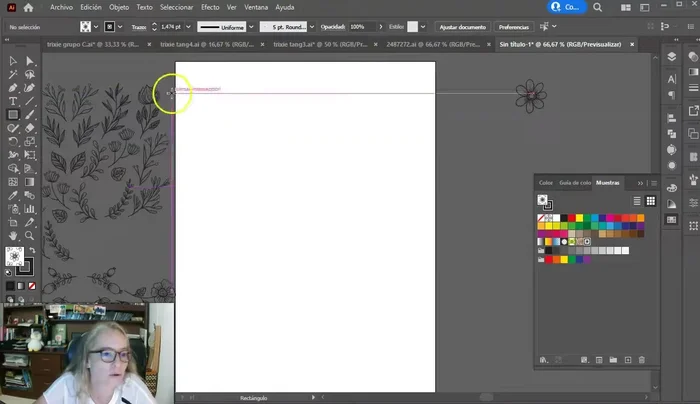This screenshot has width=700, height=404.
Task: Open the Muestras panel options menu
Action: [654, 183]
